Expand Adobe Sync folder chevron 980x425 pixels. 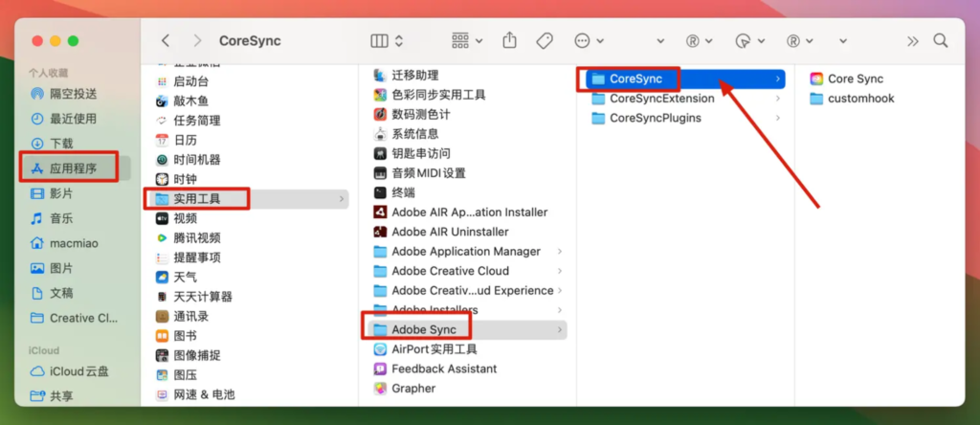tap(559, 329)
